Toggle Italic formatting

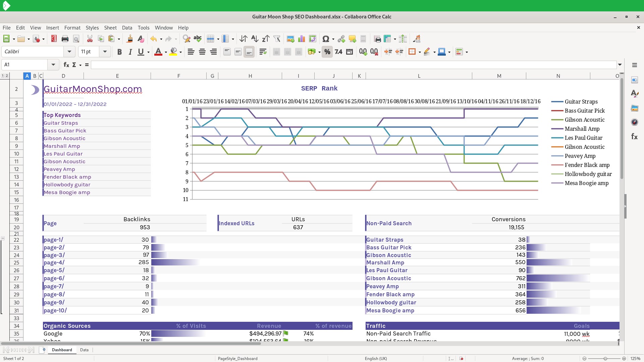click(x=130, y=52)
